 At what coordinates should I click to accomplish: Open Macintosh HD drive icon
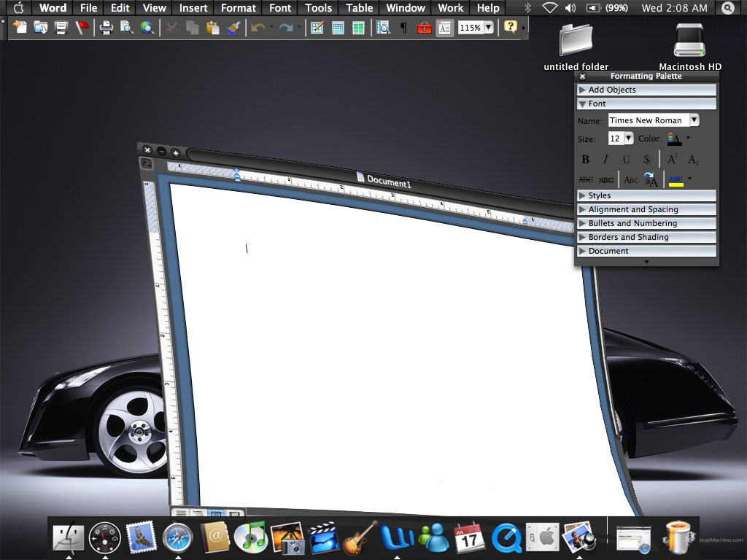(689, 40)
